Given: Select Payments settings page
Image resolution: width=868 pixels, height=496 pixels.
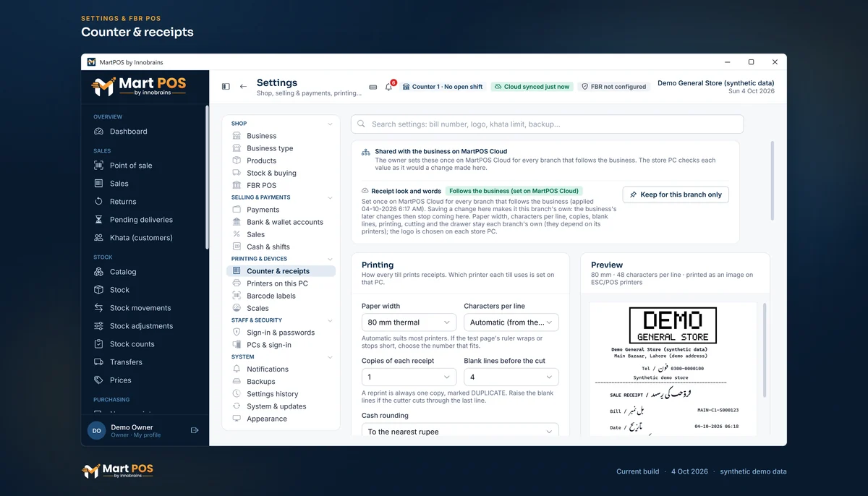Looking at the screenshot, I should [281, 210].
